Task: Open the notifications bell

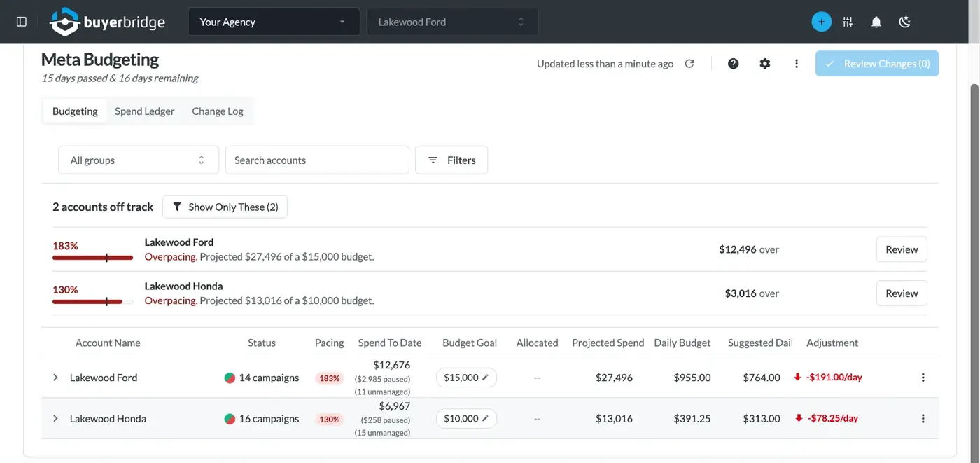Action: tap(876, 22)
